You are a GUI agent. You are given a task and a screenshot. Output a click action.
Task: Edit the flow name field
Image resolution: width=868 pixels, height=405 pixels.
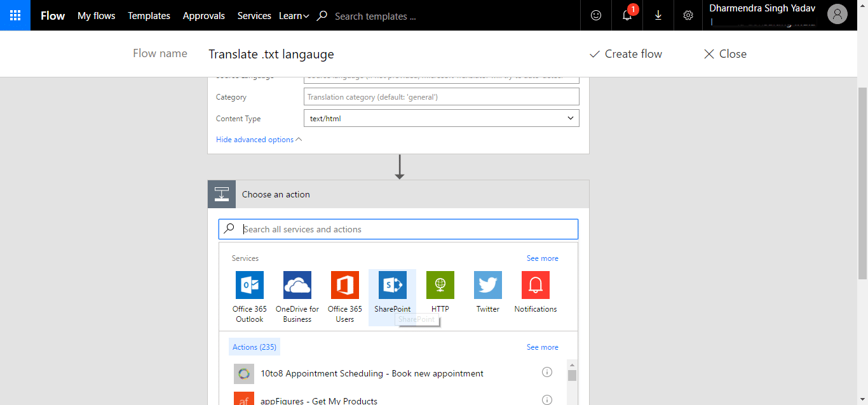coord(271,54)
